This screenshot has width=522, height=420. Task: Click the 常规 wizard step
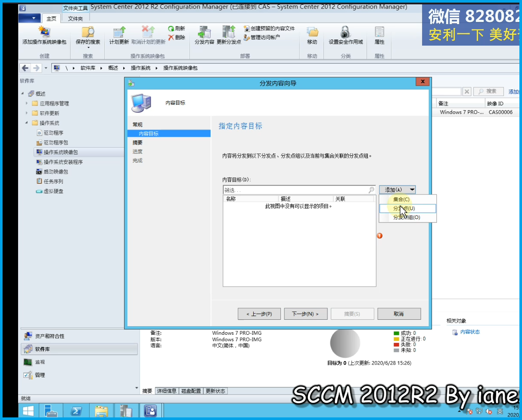pos(137,124)
